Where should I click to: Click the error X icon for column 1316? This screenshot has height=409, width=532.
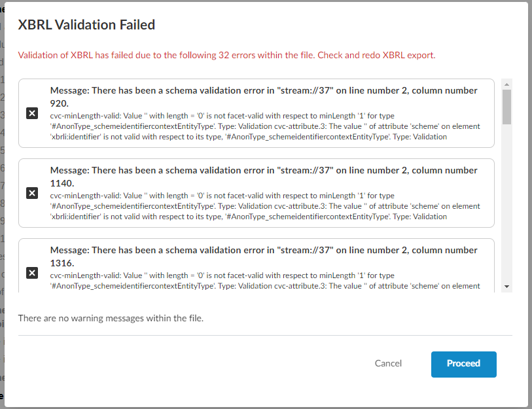[31, 273]
